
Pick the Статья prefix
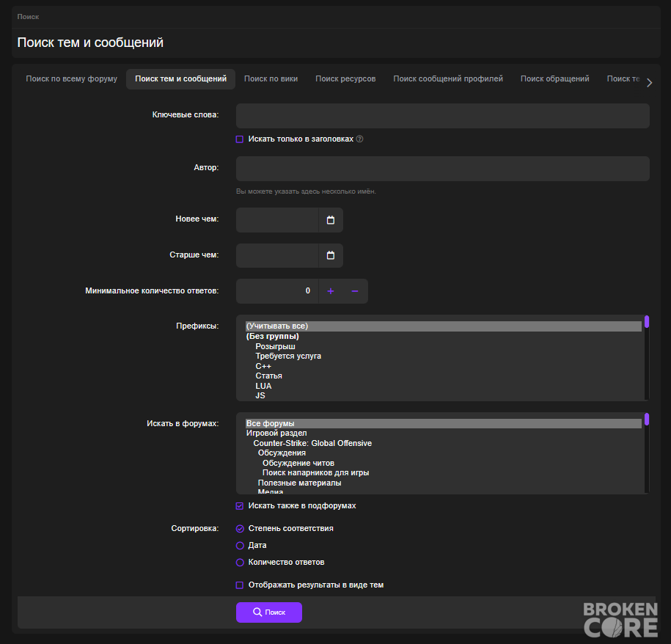[444, 376]
